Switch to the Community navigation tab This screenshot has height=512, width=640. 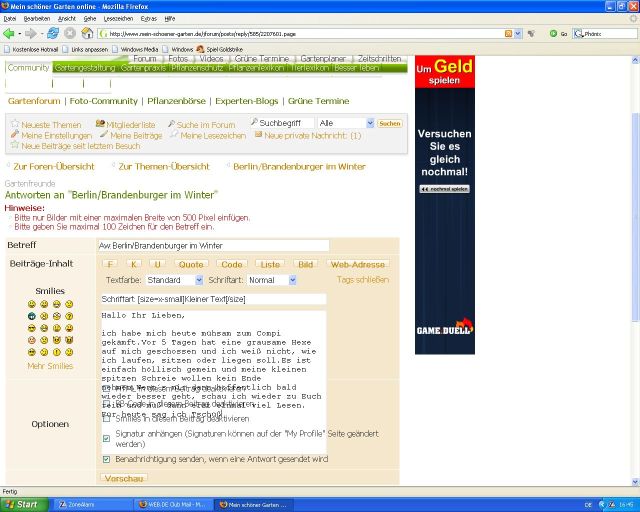click(x=28, y=68)
